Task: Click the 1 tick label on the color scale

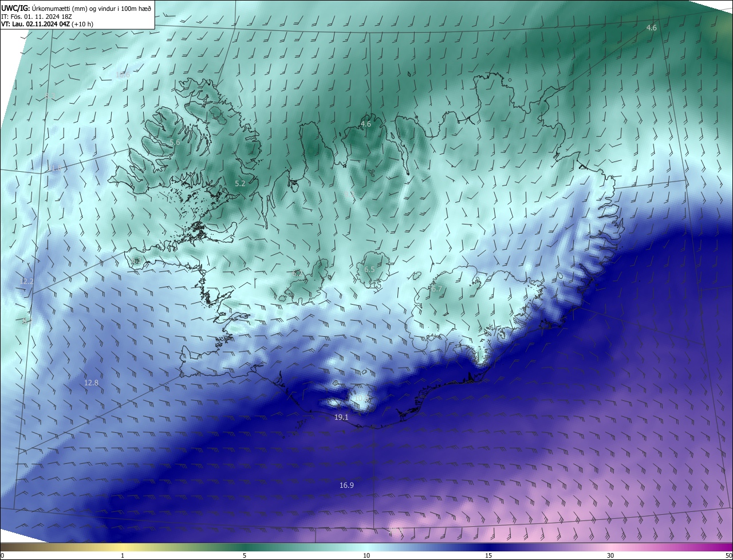Action: (123, 555)
